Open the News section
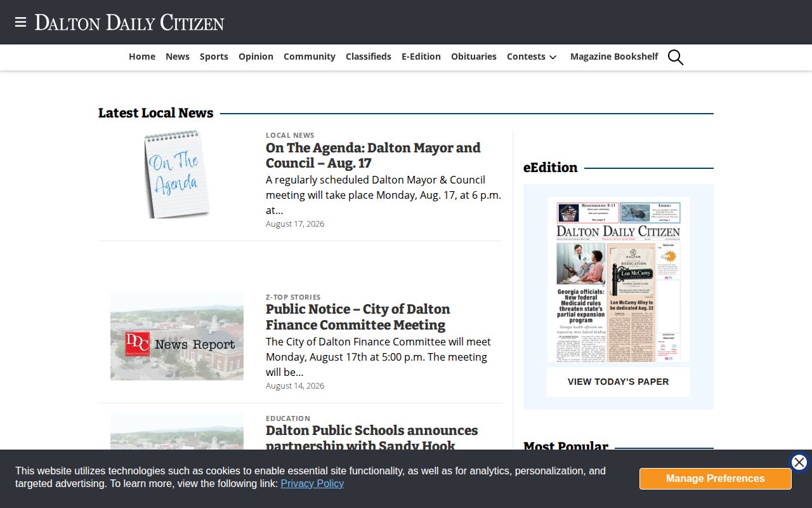The image size is (812, 508). coord(178,57)
